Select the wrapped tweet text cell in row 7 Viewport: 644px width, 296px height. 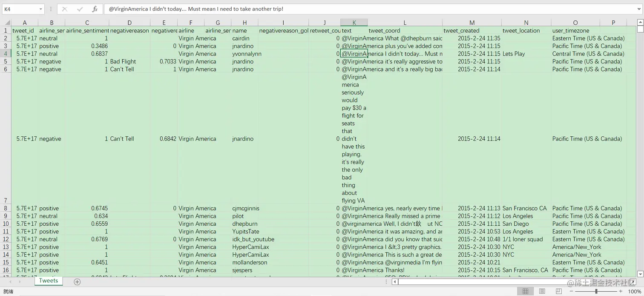(354, 139)
